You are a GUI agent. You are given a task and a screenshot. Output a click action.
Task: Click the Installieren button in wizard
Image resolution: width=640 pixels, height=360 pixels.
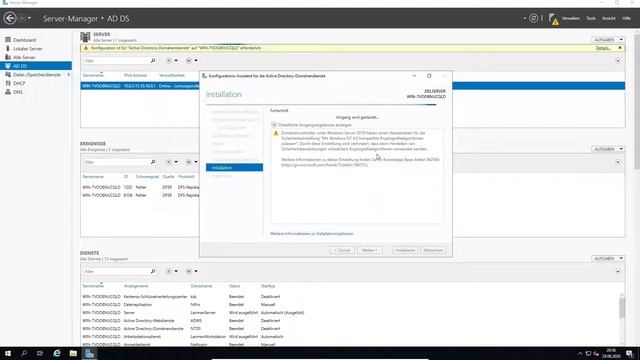[405, 250]
